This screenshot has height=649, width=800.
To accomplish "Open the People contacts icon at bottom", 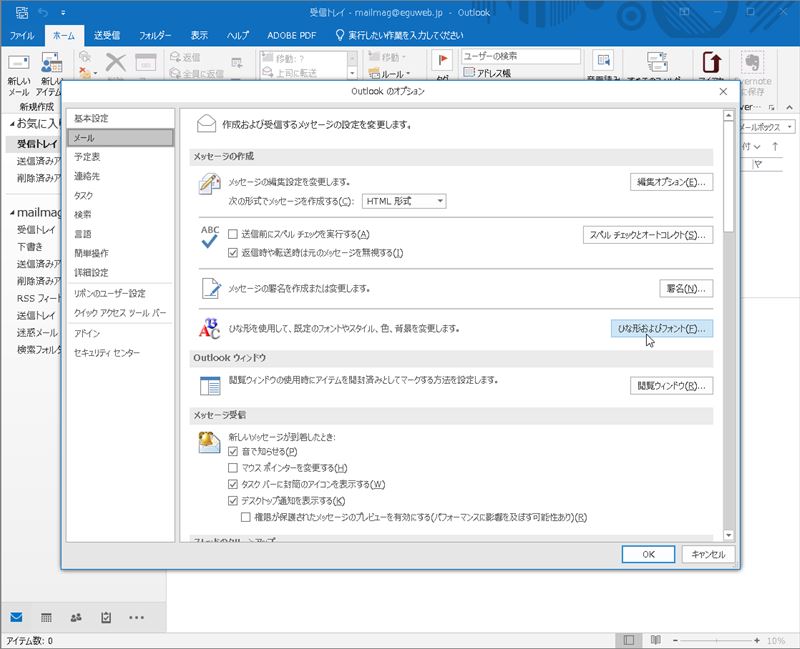I will click(76, 617).
